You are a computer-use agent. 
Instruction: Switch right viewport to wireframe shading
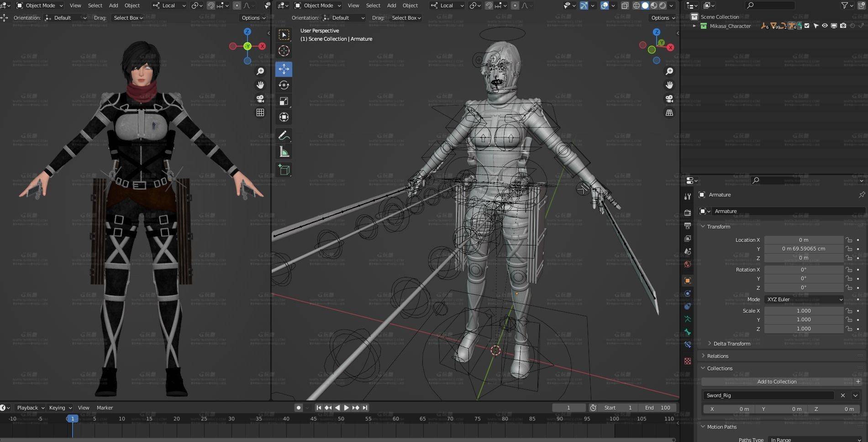point(636,5)
